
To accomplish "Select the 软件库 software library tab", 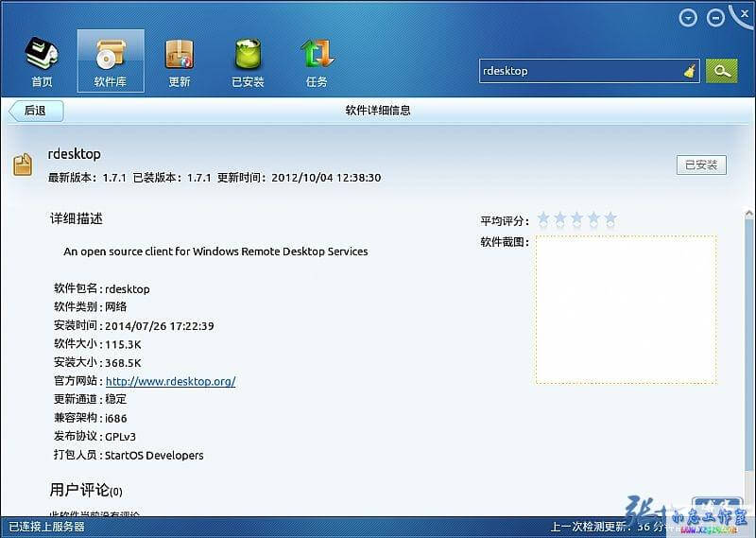I will pyautogui.click(x=111, y=61).
